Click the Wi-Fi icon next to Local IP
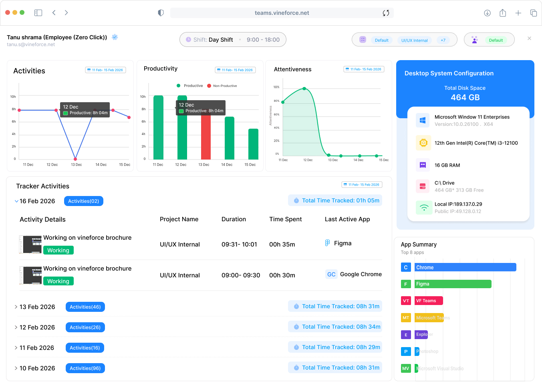The width and height of the screenshot is (542, 392). click(x=424, y=208)
